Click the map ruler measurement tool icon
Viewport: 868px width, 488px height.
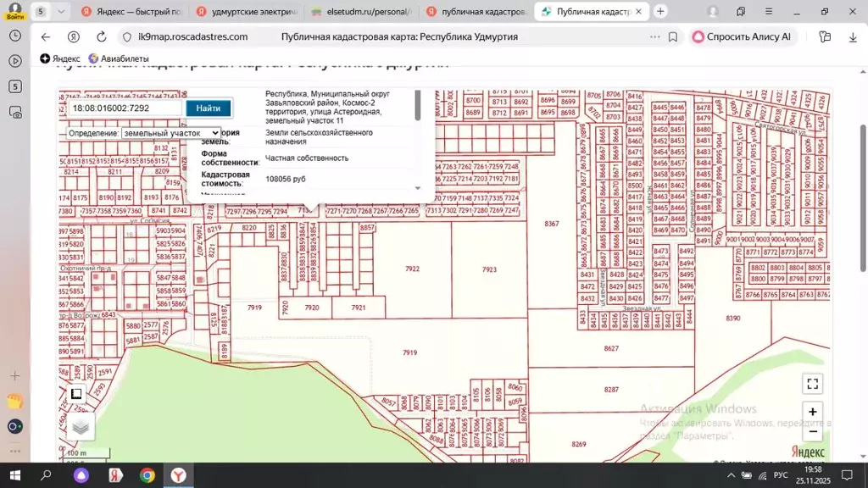click(x=76, y=394)
